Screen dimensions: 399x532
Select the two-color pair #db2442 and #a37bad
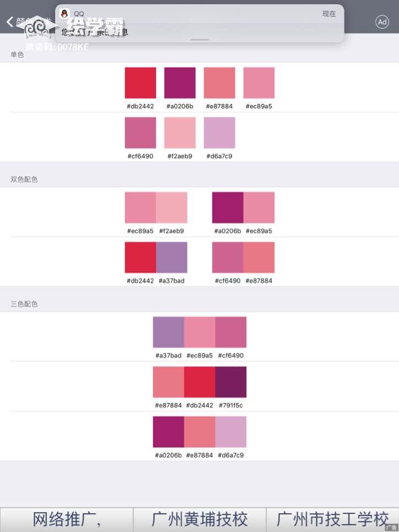coord(156,257)
